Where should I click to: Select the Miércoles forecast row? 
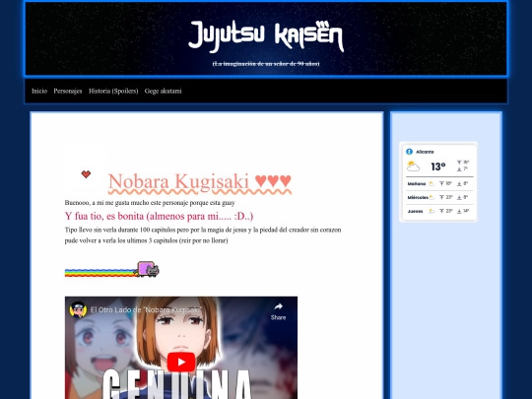click(439, 197)
